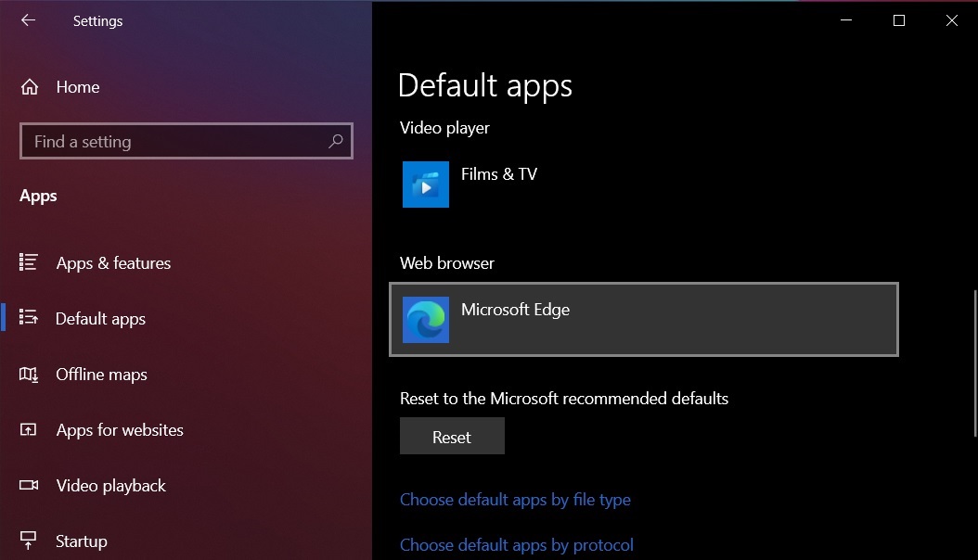Select the Video playback camera icon
The image size is (978, 560).
29,486
